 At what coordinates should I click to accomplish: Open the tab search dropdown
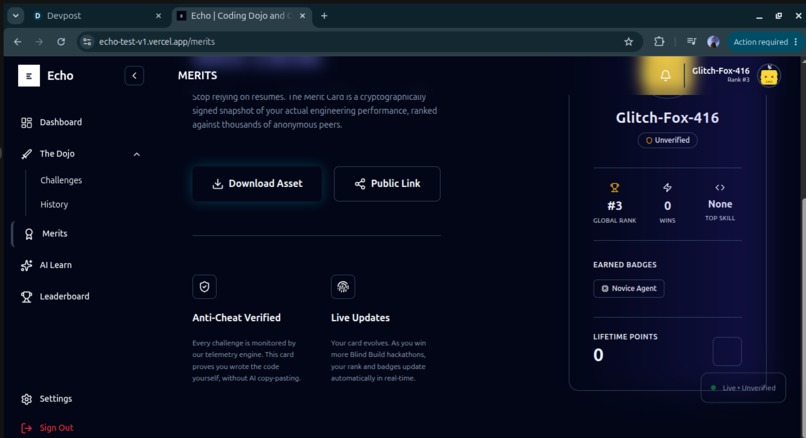(x=15, y=16)
